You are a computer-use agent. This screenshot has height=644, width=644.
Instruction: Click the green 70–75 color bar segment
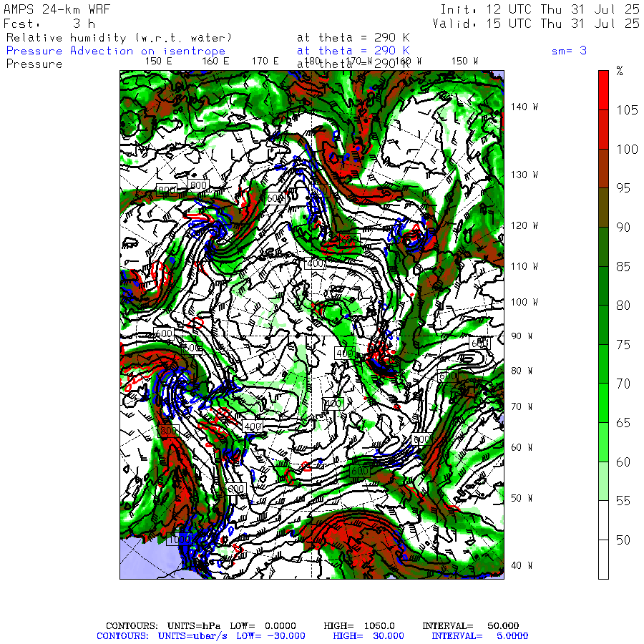point(603,364)
